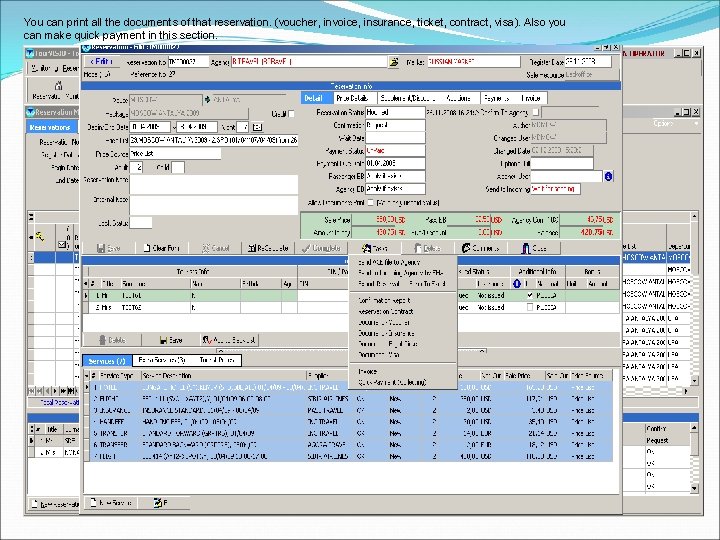
Task: Choose Send PXE file to Agency menu item
Action: click(389, 262)
